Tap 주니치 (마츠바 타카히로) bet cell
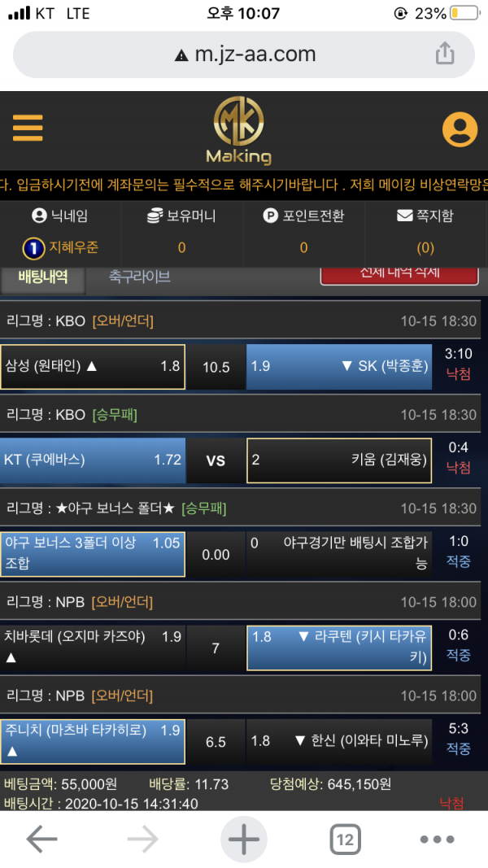This screenshot has height=868, width=488. click(x=93, y=741)
